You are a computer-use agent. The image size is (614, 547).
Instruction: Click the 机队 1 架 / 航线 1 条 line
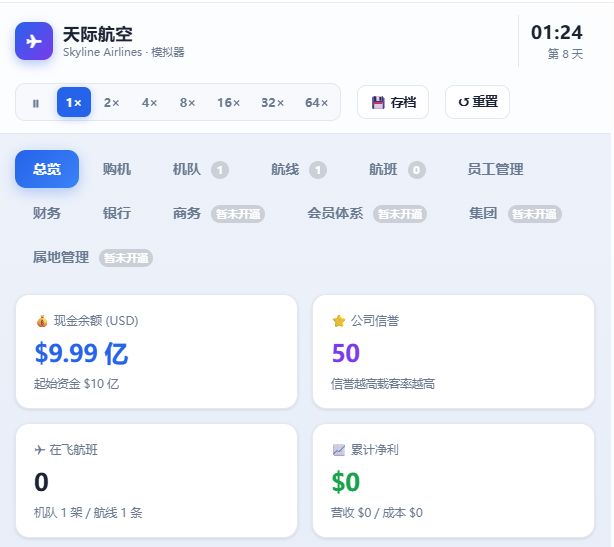click(x=88, y=512)
